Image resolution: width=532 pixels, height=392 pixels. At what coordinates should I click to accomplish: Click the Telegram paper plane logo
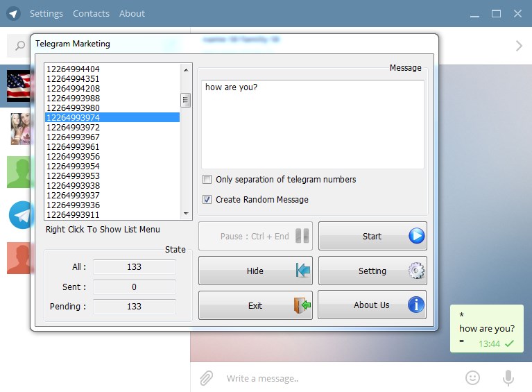click(13, 14)
